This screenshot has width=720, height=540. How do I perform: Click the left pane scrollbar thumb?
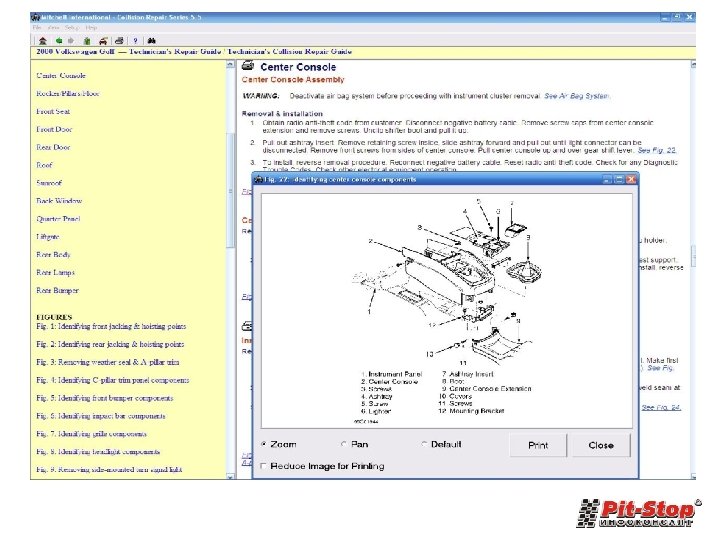231,190
